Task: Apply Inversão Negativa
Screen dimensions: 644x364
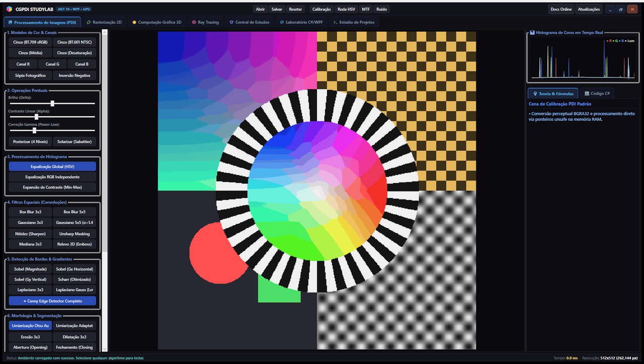Action: 74,75
